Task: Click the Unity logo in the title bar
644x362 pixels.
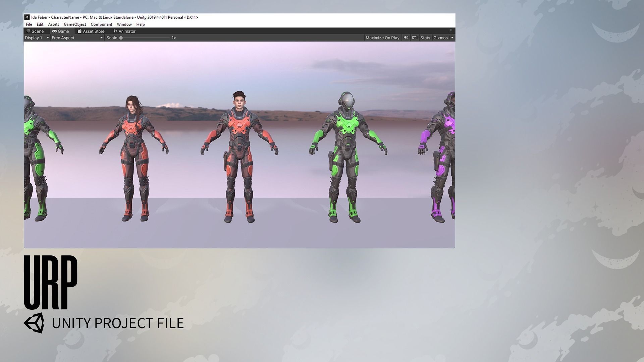Action: click(27, 17)
